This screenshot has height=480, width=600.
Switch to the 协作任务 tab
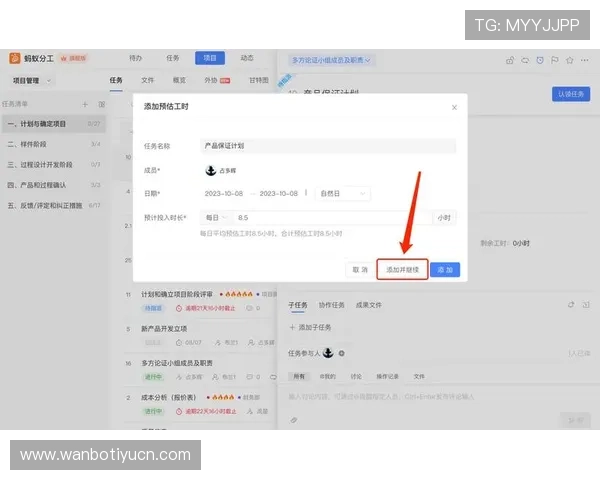(331, 305)
